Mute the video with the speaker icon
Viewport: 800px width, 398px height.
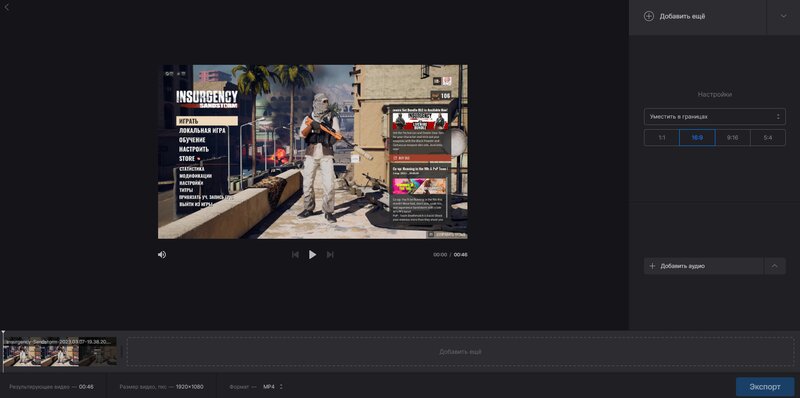(x=162, y=255)
